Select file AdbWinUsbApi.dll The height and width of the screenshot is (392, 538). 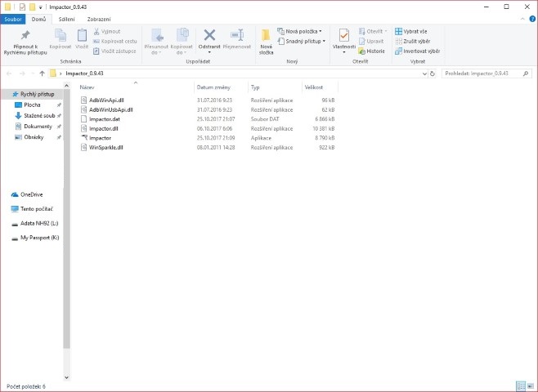(x=111, y=109)
